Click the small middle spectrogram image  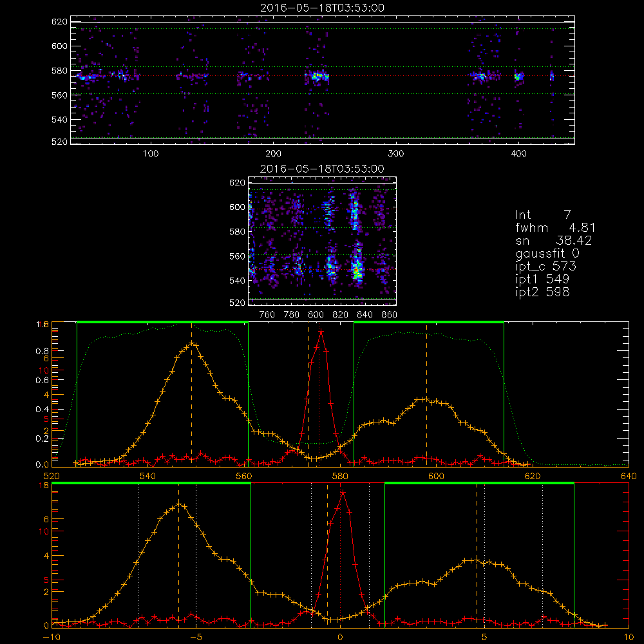(x=323, y=241)
